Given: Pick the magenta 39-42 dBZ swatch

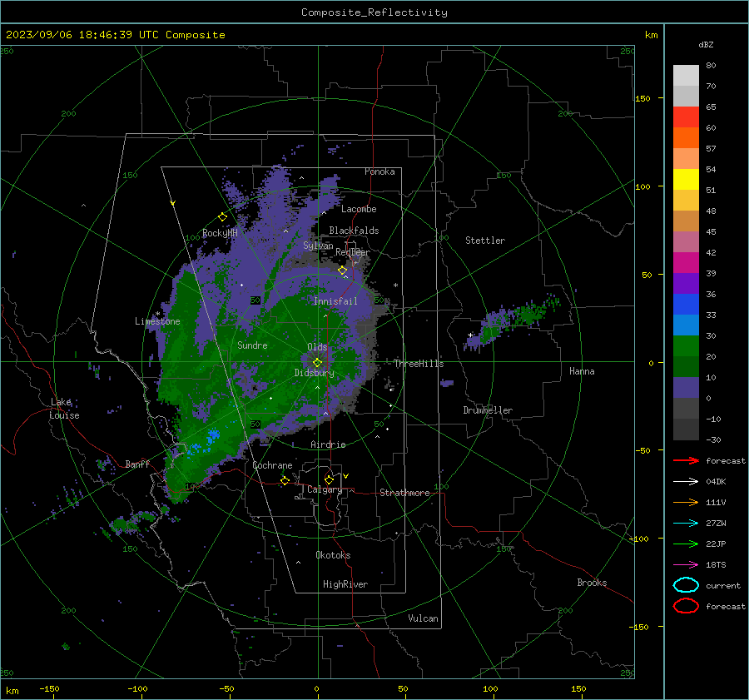Looking at the screenshot, I should tap(686, 263).
